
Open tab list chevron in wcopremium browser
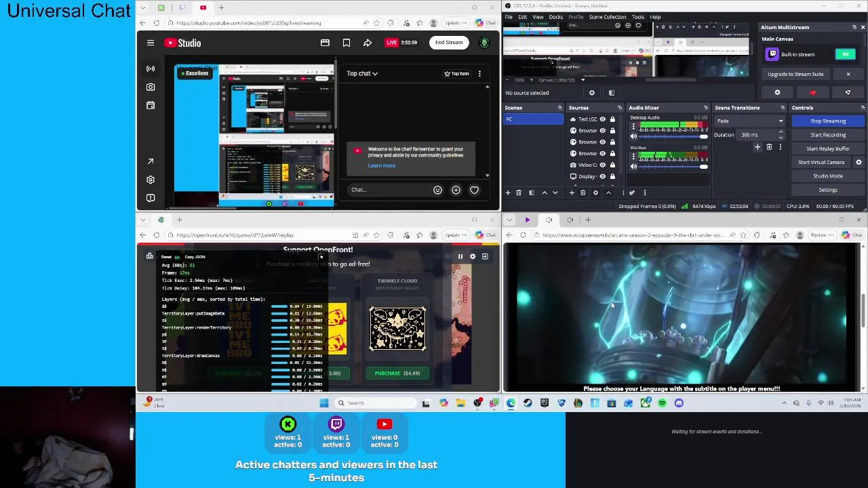(509, 220)
